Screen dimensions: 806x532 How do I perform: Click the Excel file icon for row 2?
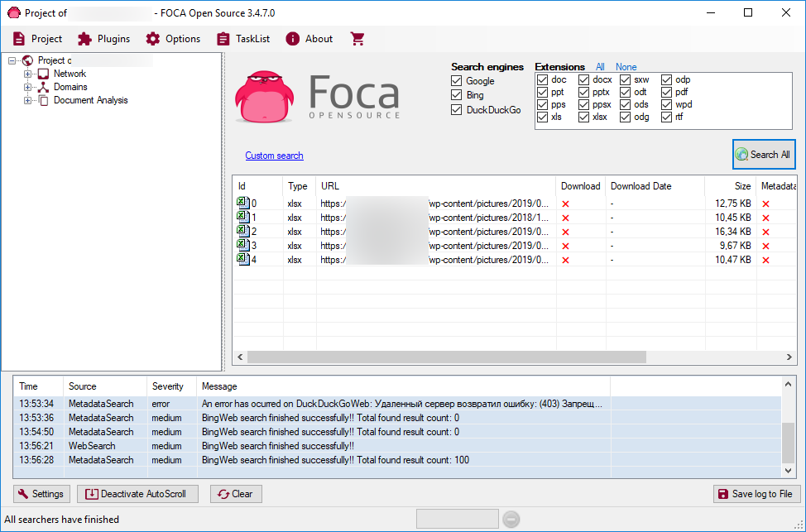click(x=242, y=232)
